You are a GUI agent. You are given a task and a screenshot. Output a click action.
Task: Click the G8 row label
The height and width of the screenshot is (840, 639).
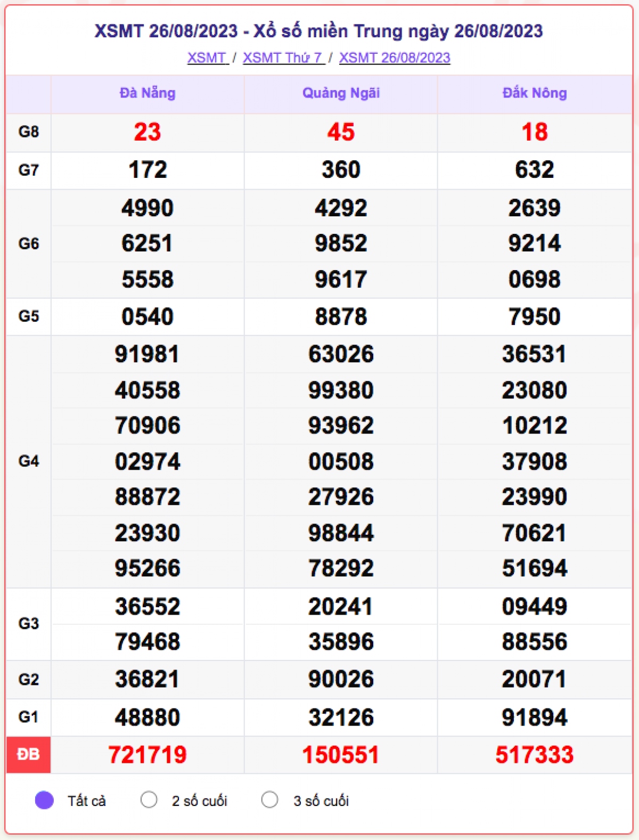[x=29, y=132]
